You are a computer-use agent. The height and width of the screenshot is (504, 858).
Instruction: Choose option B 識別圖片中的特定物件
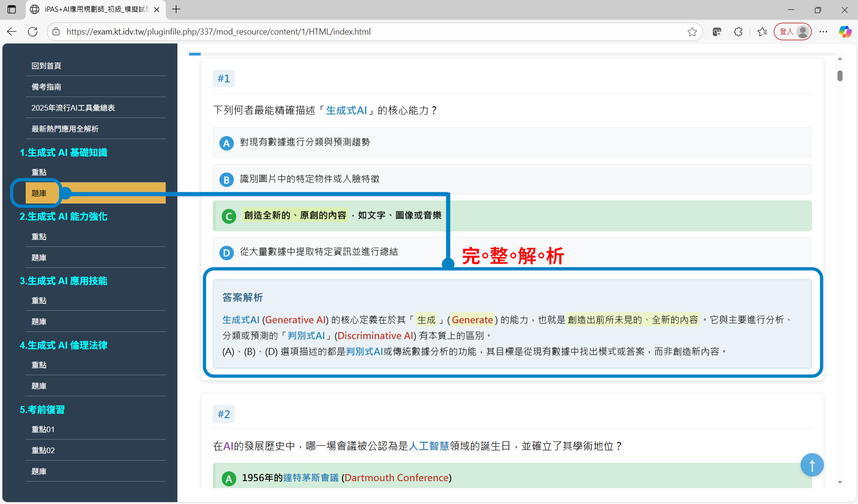pos(512,179)
